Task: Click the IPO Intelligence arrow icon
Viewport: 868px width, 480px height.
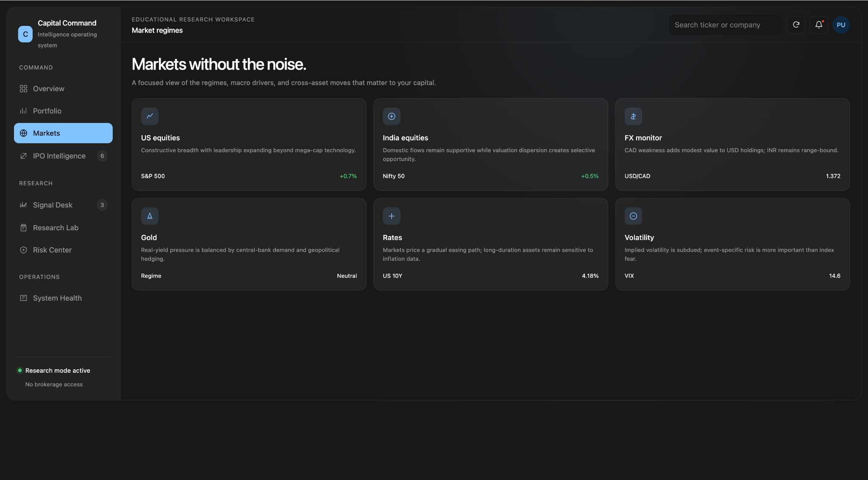Action: 23,156
